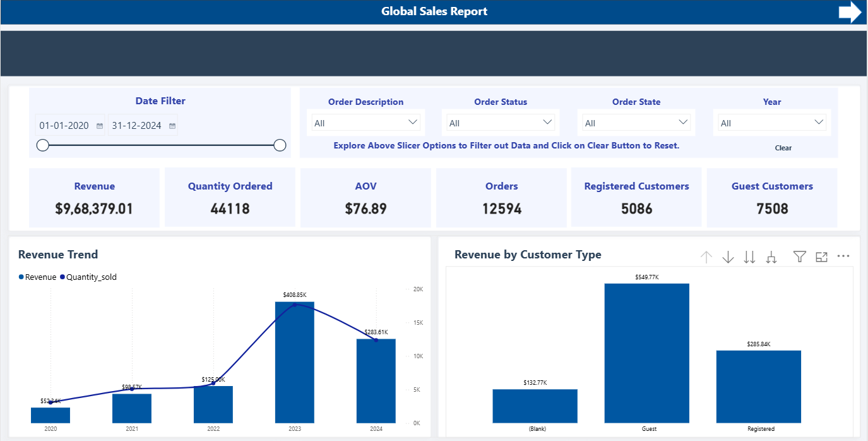
Task: Open more options menu on Revenue by Customer Type
Action: click(843, 257)
